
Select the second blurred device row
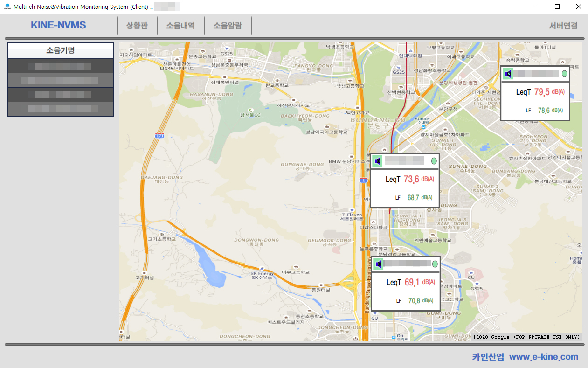point(61,80)
